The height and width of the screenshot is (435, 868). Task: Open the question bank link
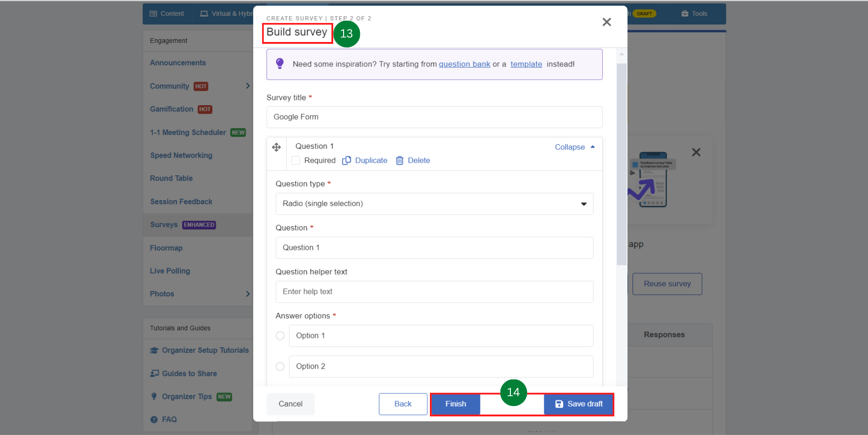coord(464,64)
